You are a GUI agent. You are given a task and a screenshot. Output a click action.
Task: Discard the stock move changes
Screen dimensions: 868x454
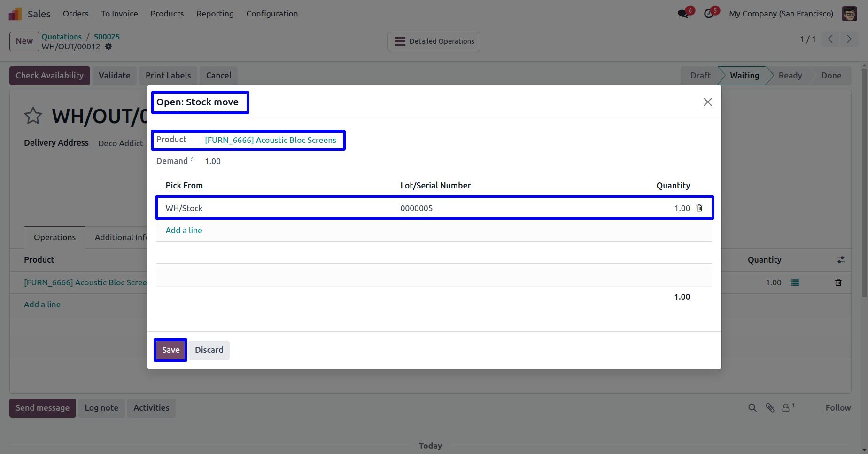click(209, 350)
